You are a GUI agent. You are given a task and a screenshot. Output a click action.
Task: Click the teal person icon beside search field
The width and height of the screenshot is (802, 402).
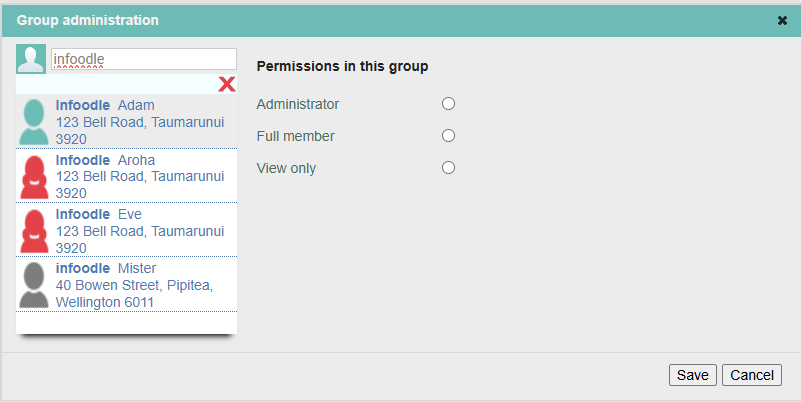(x=31, y=59)
